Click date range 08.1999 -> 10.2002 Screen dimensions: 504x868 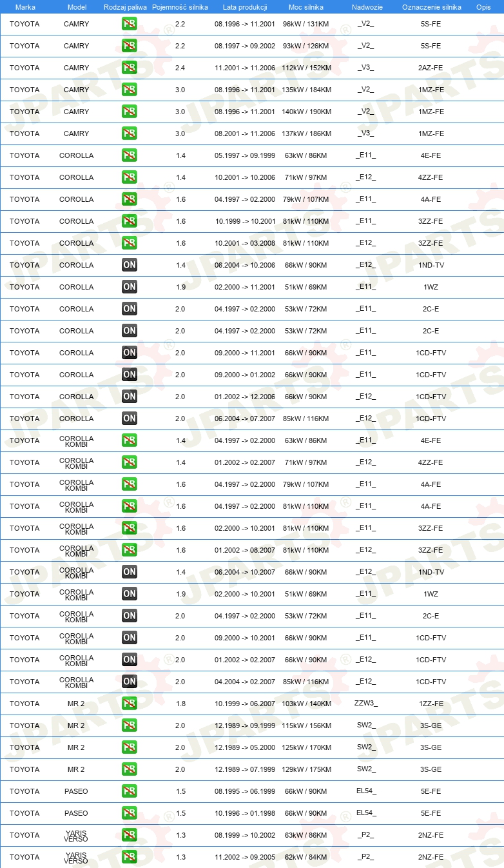245,835
